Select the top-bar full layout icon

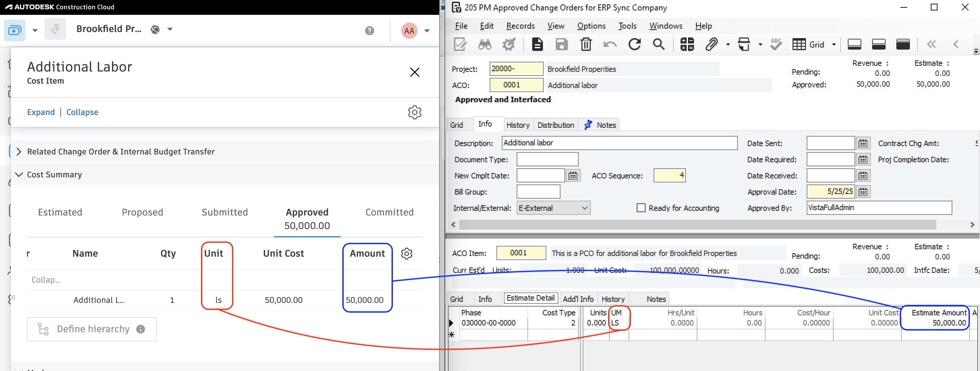[903, 45]
